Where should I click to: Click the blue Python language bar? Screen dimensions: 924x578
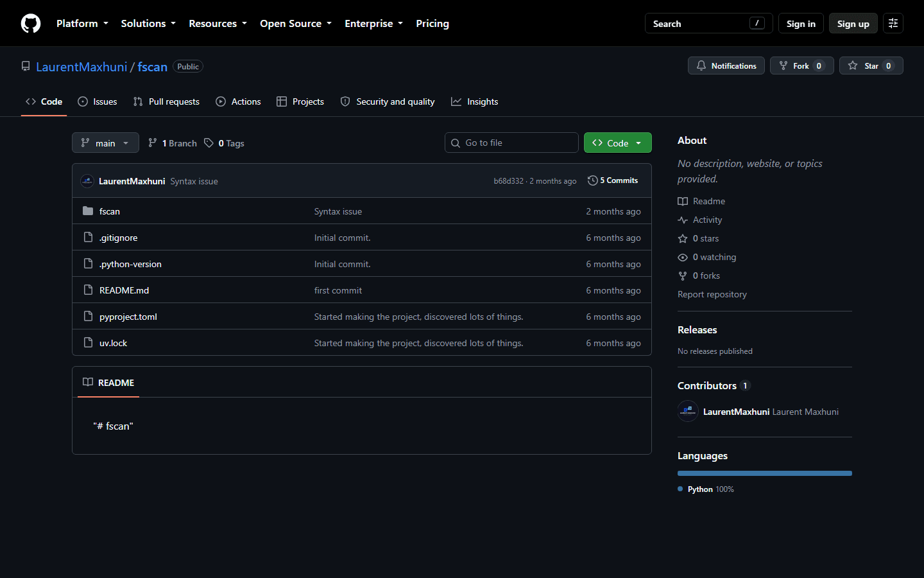click(x=765, y=473)
